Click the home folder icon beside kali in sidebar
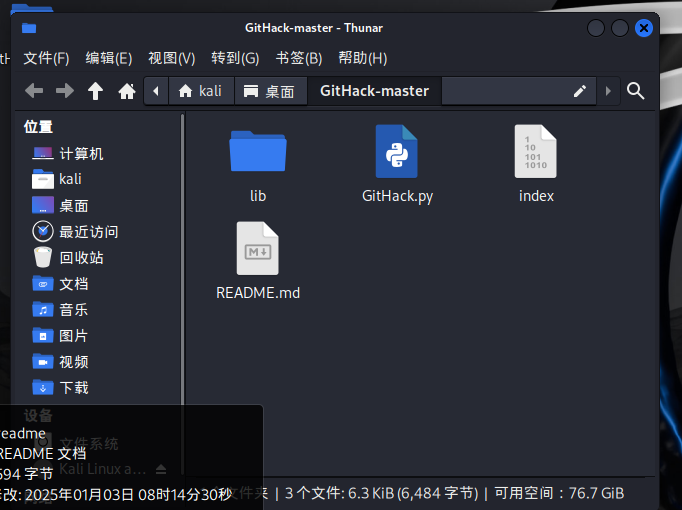 coord(43,179)
